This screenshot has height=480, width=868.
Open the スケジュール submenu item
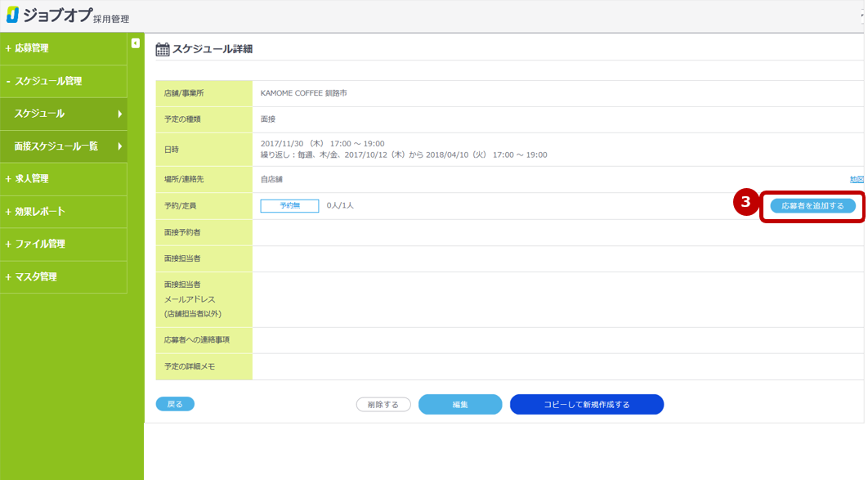pyautogui.click(x=64, y=114)
